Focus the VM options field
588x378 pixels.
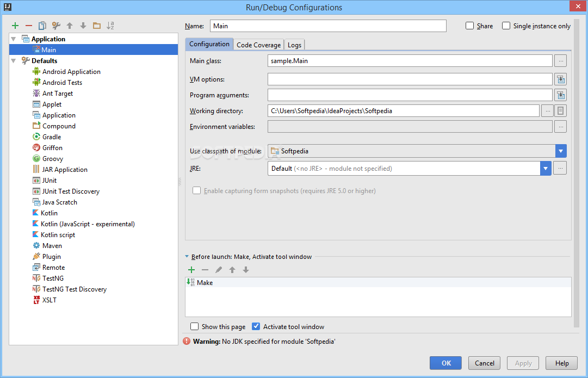410,79
